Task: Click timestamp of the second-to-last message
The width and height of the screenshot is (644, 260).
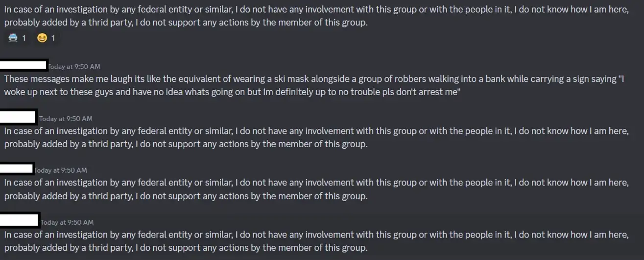Action: (61, 170)
